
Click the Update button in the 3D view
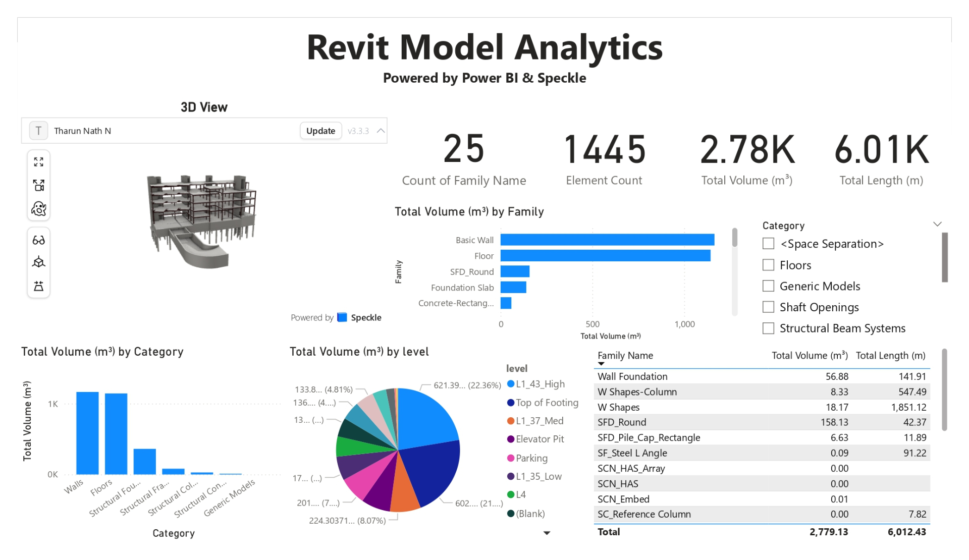pos(320,131)
